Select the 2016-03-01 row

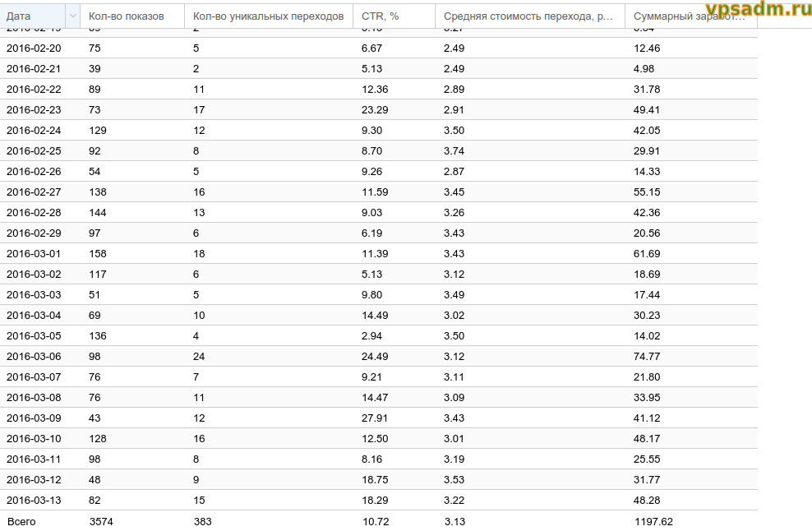(34, 254)
